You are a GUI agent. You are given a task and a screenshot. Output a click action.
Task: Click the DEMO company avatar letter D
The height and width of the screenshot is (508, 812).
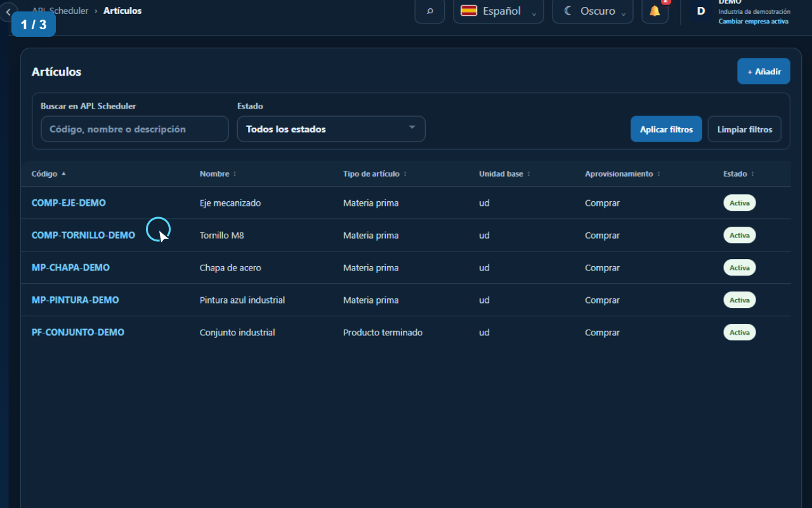(x=701, y=11)
